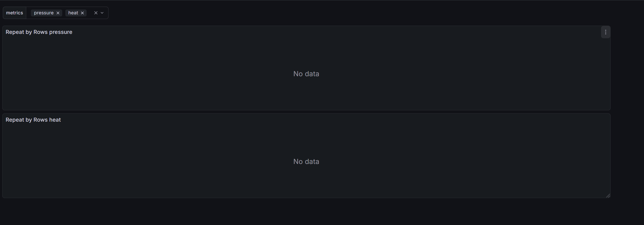Click the heat panel resize handle
The image size is (644, 225).
click(608, 196)
